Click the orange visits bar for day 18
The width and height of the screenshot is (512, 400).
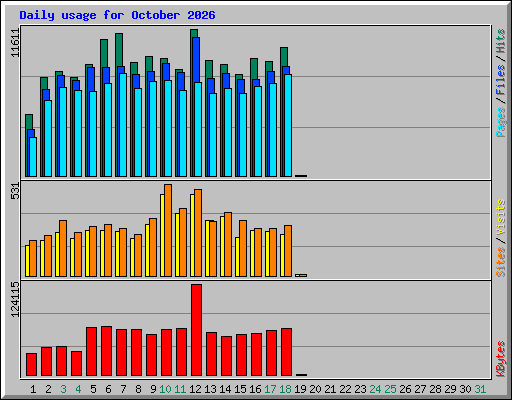coord(288,251)
